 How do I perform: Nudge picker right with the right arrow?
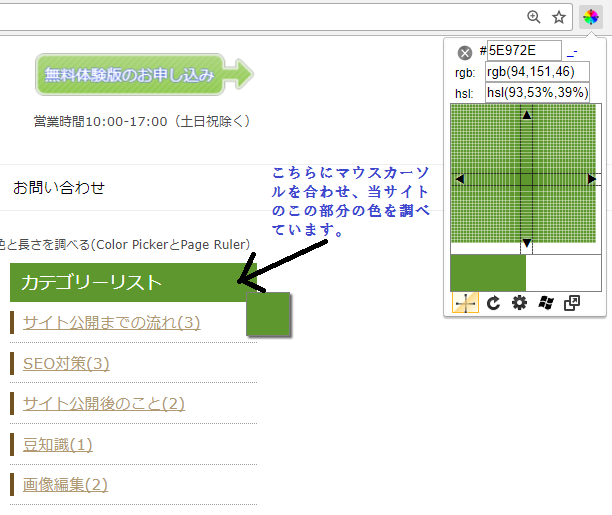[592, 179]
